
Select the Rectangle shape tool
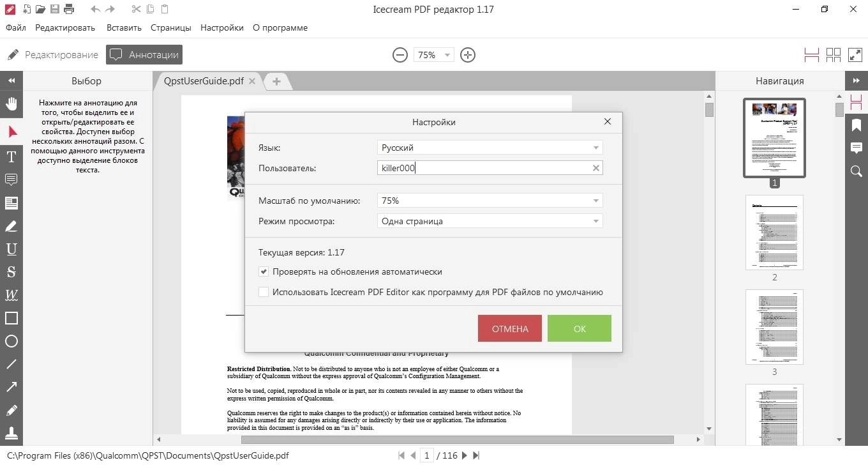click(x=11, y=318)
